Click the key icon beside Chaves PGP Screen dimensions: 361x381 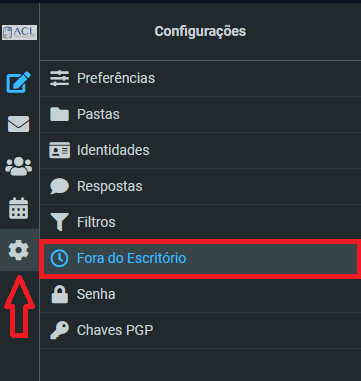click(59, 330)
